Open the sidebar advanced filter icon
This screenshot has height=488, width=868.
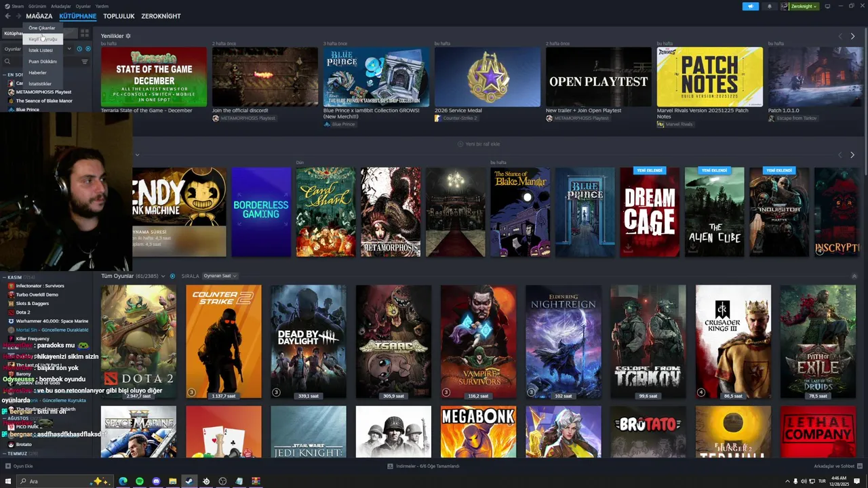85,62
